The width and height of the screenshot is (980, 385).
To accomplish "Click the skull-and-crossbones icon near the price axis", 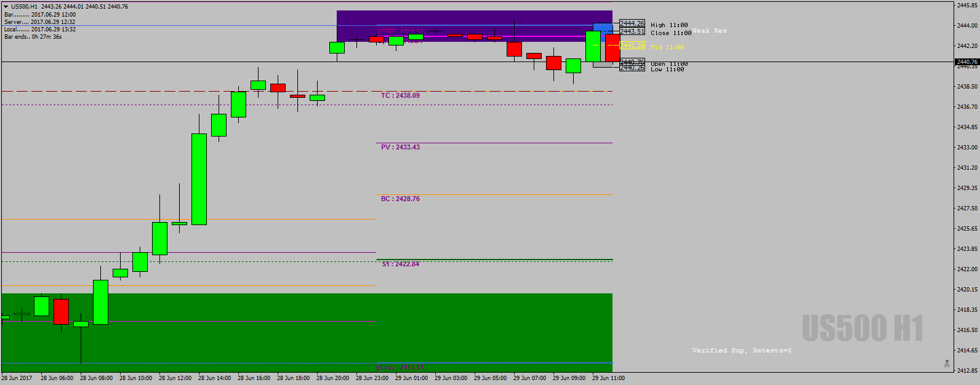I will [x=947, y=364].
